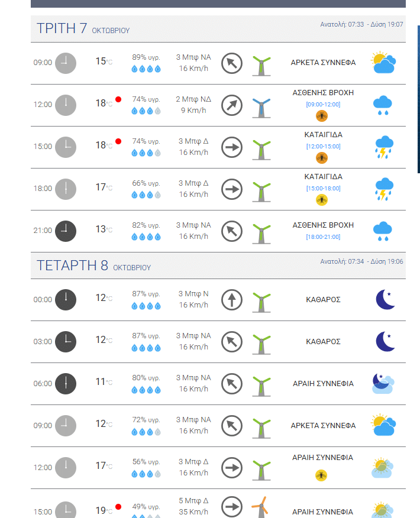
Task: Click the partly cloudy sun icon for Tuesday 09:00
Action: (x=383, y=63)
